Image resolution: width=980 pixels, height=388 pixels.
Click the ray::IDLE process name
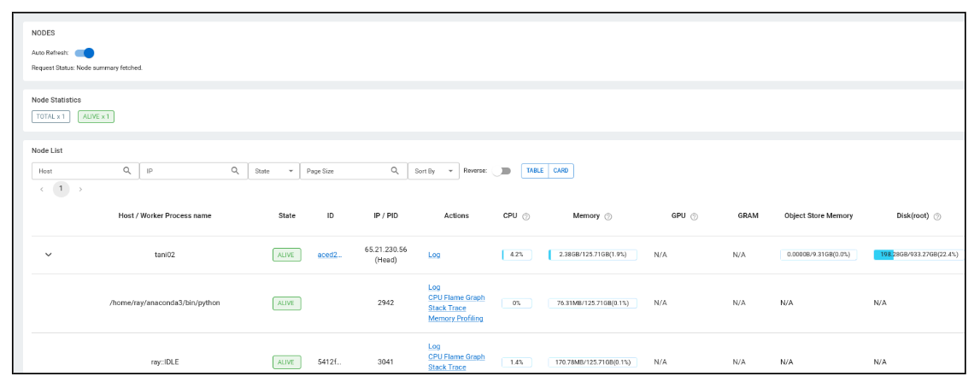point(165,362)
